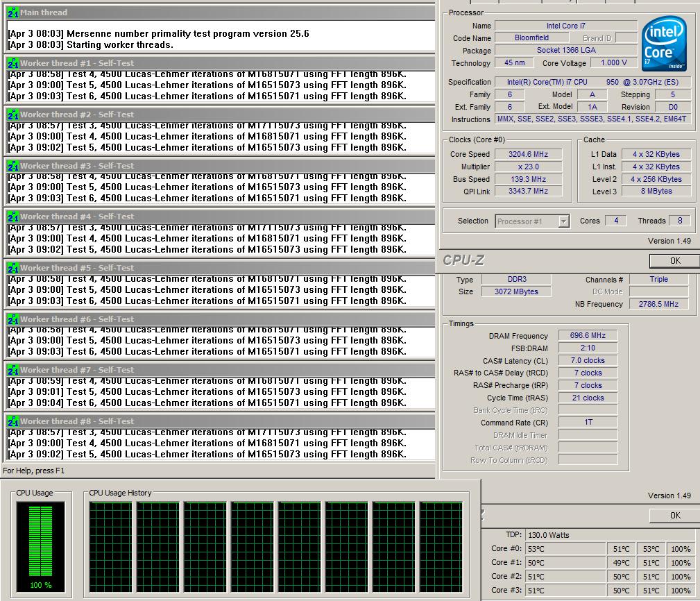Screen dimensions: 700x601
Task: Click the Intel Core i7 logo in CPU-Z
Action: [x=665, y=44]
